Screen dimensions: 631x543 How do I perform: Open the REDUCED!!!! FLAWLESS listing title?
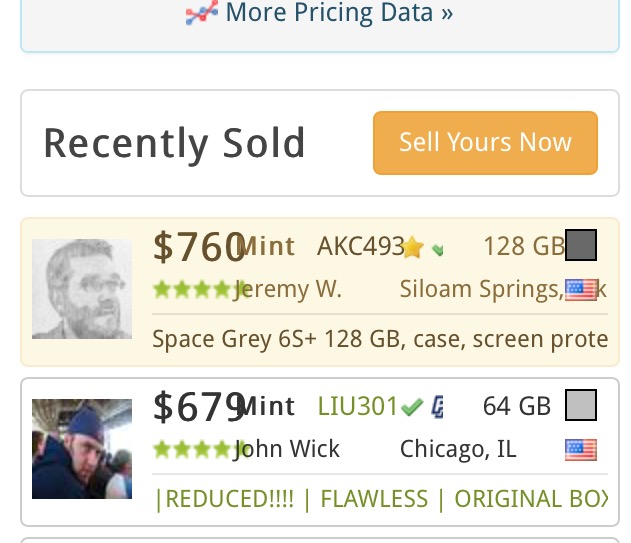pyautogui.click(x=381, y=498)
